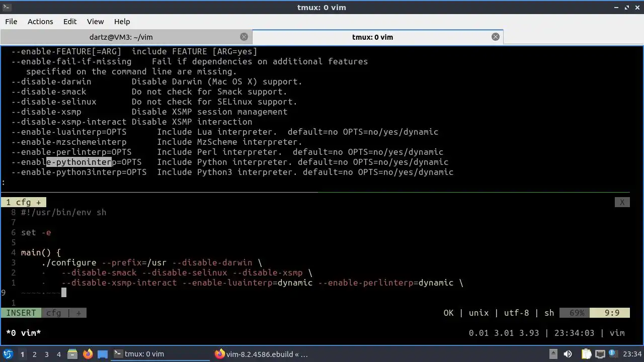The image size is (644, 362).
Task: Click the X button on vim tabline
Action: 622,202
